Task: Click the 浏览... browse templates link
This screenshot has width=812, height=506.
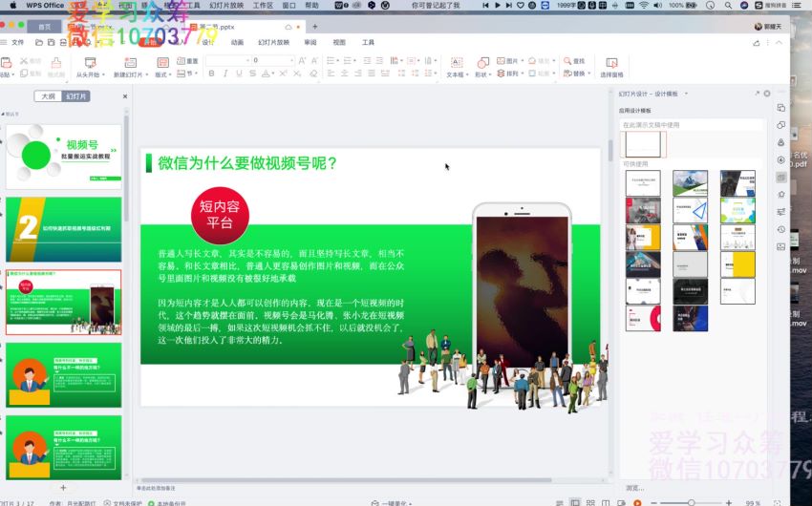Action: coord(635,488)
